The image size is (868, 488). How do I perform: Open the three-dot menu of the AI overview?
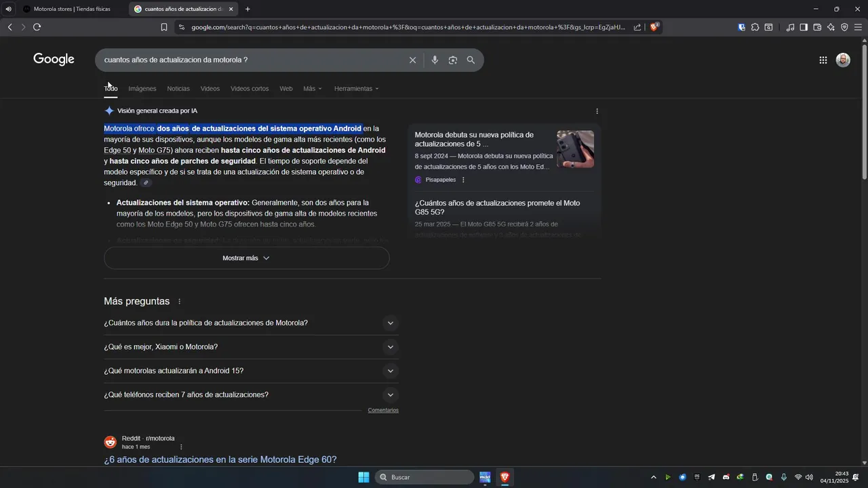pyautogui.click(x=597, y=111)
